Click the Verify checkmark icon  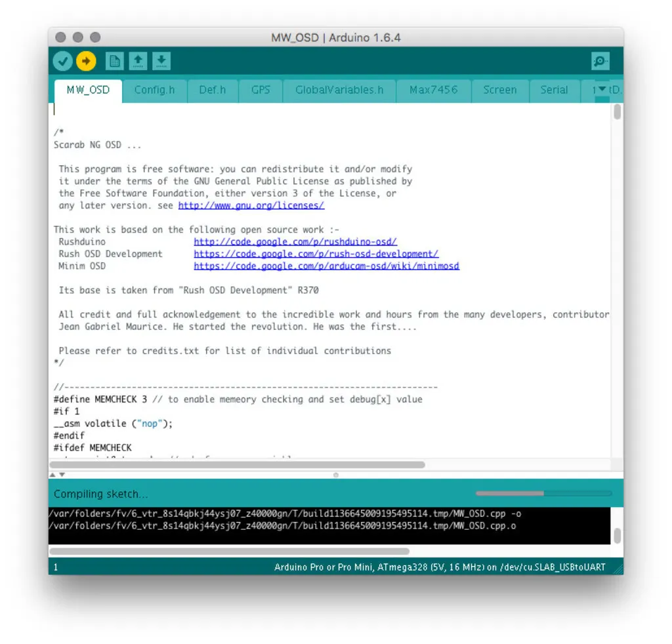coord(63,62)
